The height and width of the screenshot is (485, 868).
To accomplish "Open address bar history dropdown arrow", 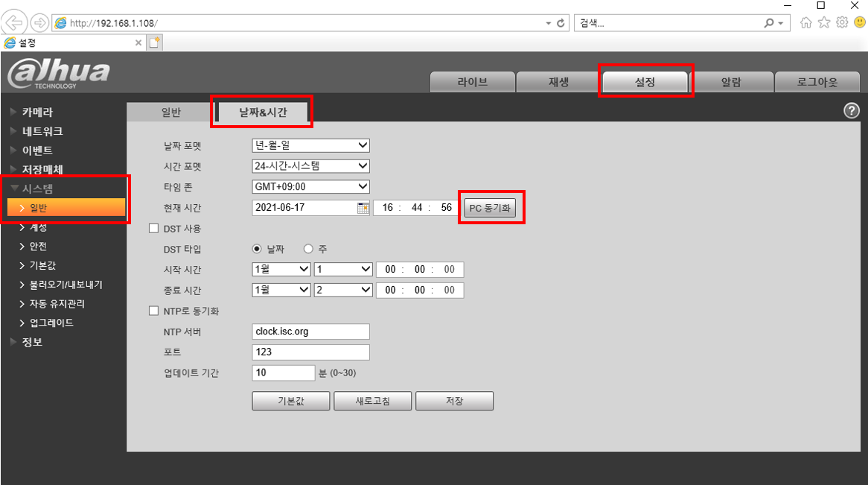I will [549, 23].
